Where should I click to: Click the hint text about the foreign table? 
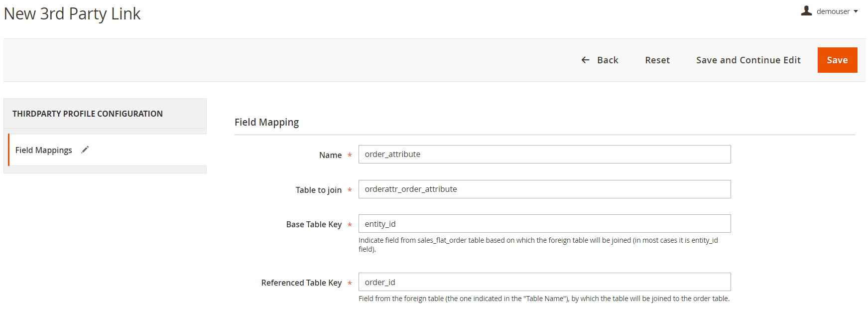(x=544, y=299)
